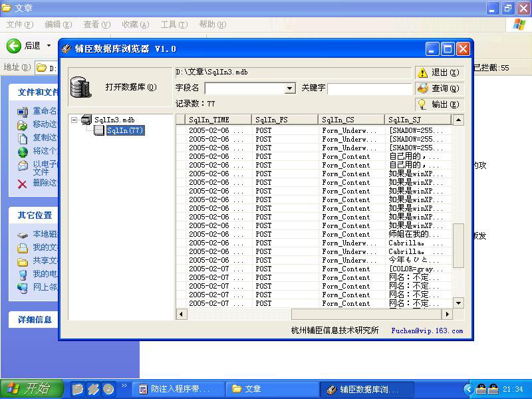The image size is (532, 399).
Task: Click the SqlIn_SJ column header
Action: [418, 120]
